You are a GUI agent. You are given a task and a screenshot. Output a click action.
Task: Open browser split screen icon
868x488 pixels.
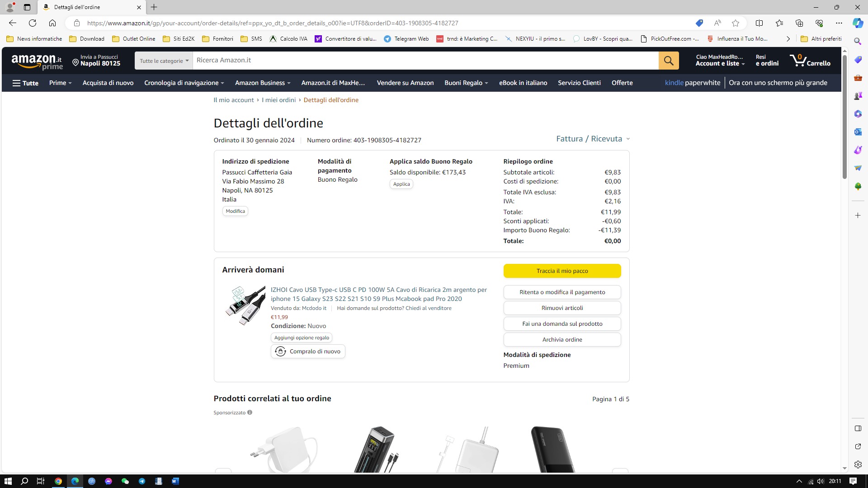coord(759,23)
